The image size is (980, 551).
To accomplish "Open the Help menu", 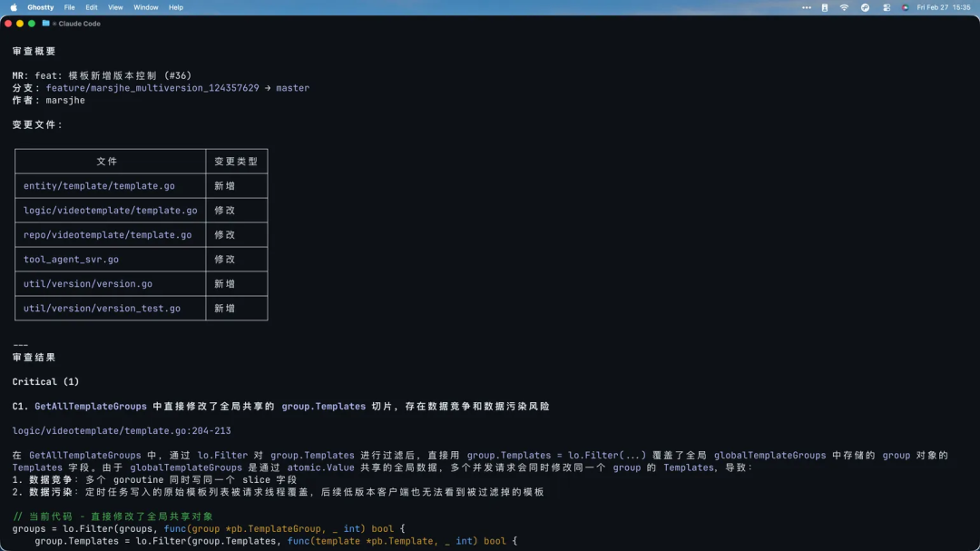I will point(176,7).
